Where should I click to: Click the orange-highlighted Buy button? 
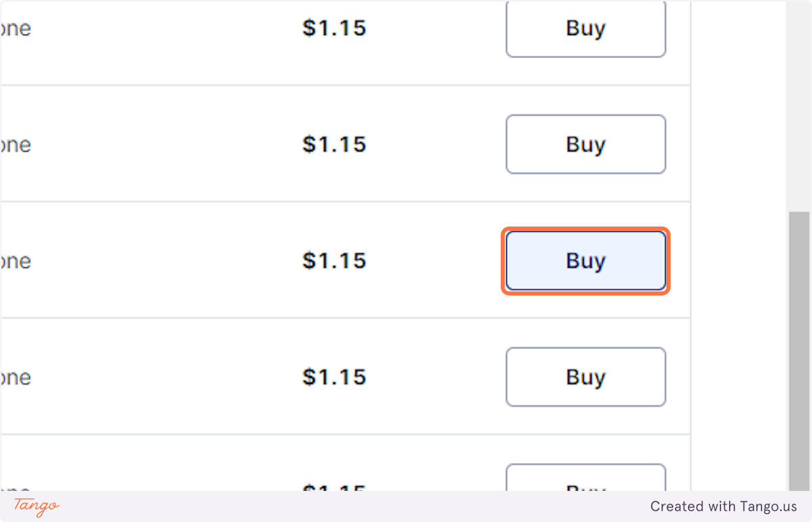pos(585,261)
